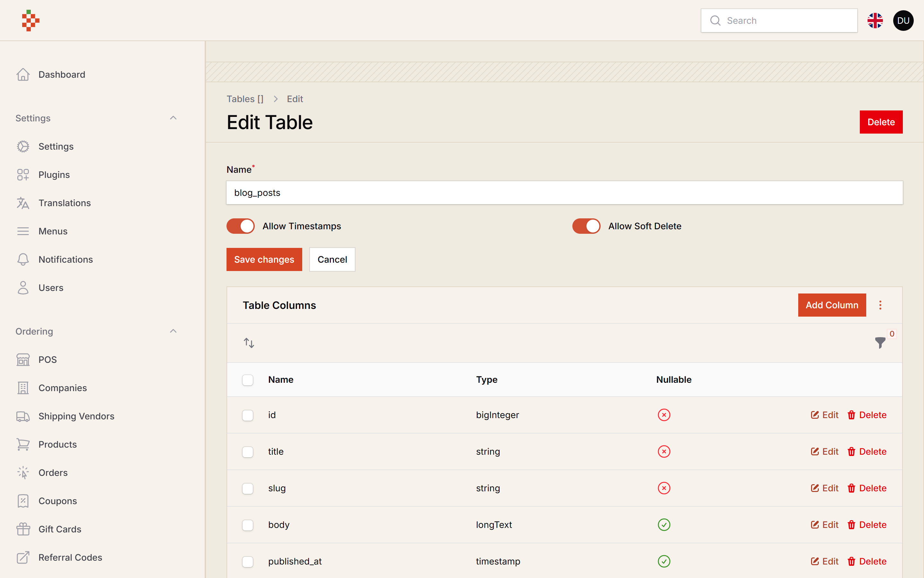Click the Coupons percent icon

[x=23, y=501]
